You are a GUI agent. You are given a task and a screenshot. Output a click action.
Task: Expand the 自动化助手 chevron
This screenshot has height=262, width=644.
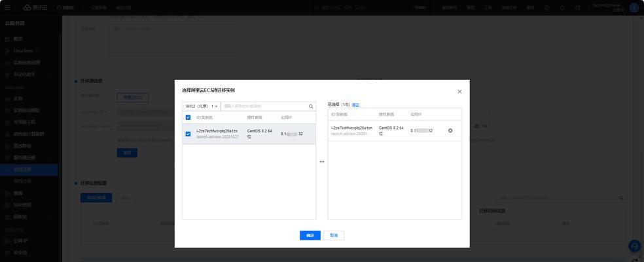(x=50, y=75)
